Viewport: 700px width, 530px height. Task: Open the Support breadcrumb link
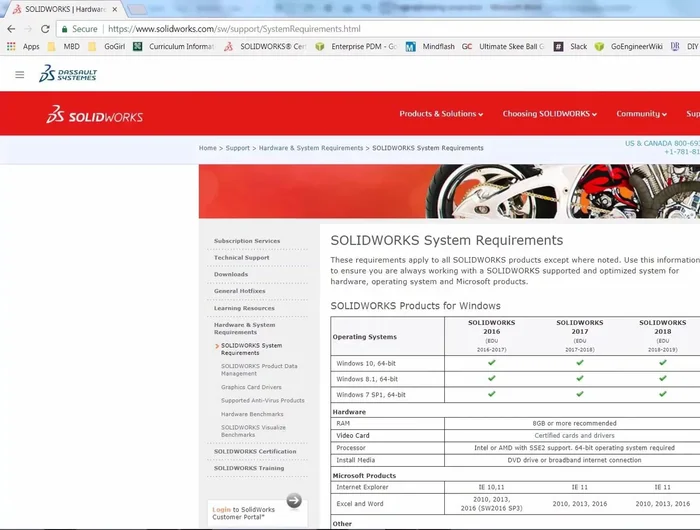click(238, 148)
